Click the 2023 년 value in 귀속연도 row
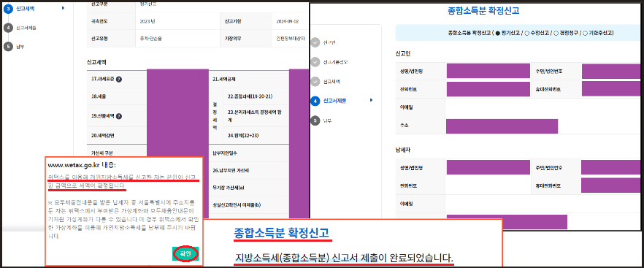 (147, 20)
